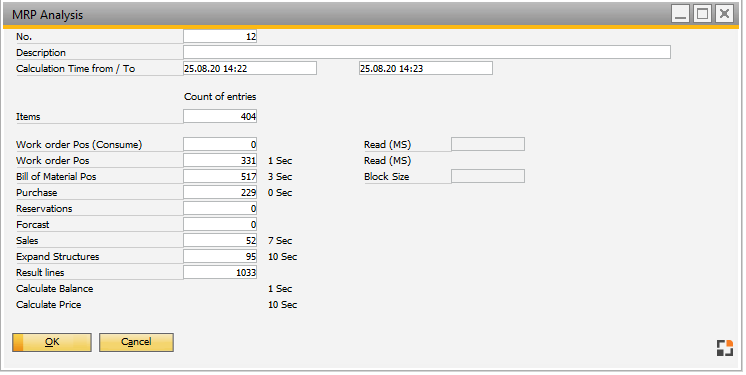Click the resize grip icon in window corner
746x375 pixels.
coord(725,348)
